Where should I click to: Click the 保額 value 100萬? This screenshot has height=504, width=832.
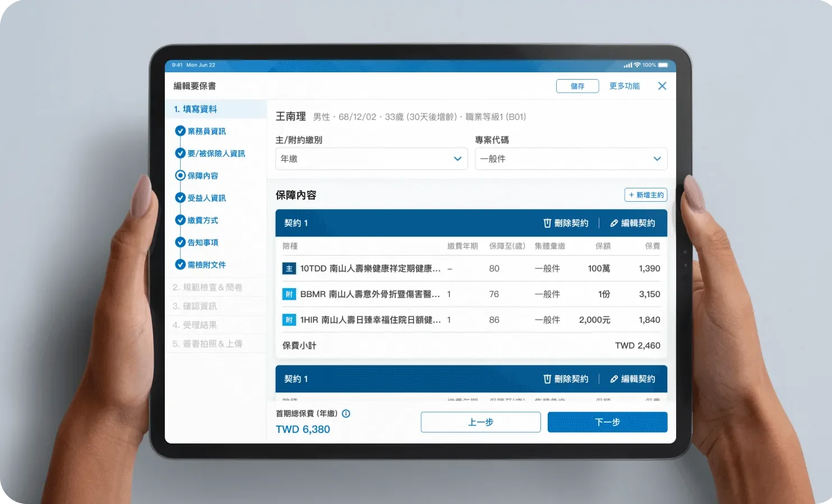click(x=599, y=269)
